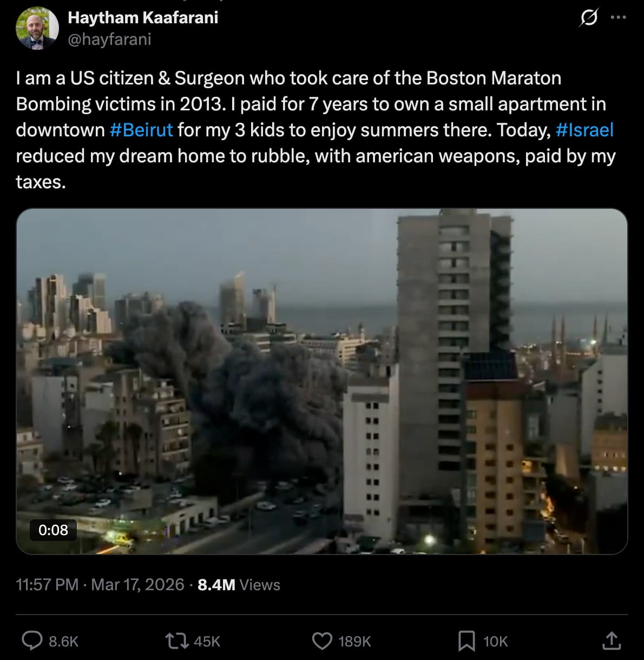This screenshot has width=644, height=660.
Task: Toggle the bookmark icon
Action: pyautogui.click(x=466, y=641)
